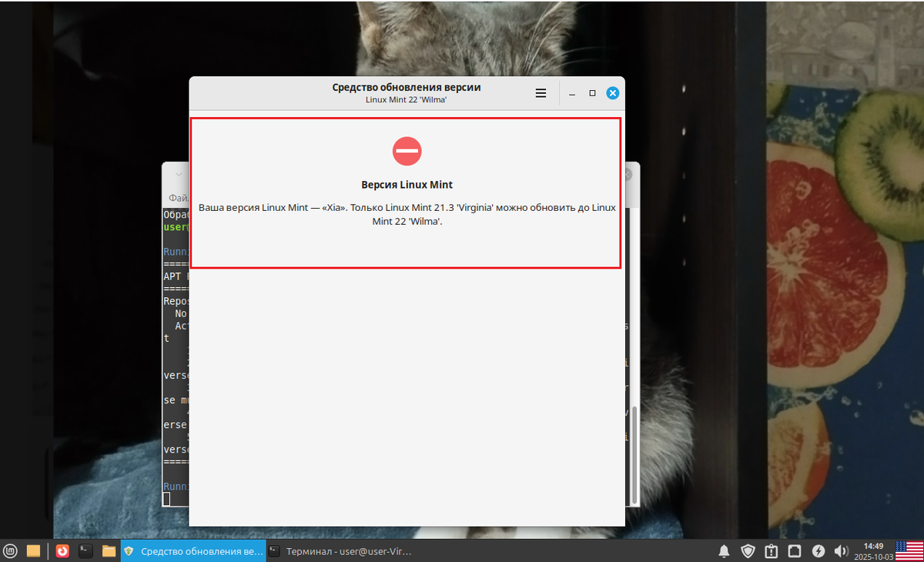The image size is (924, 562).
Task: Click the clipboard-alert tray icon
Action: tap(772, 551)
